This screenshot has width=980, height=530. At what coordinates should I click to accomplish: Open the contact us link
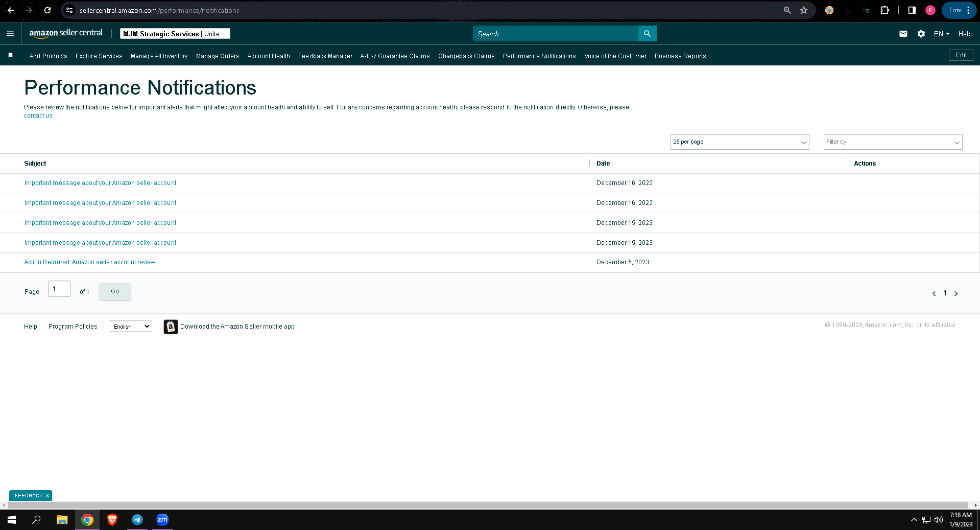click(38, 116)
